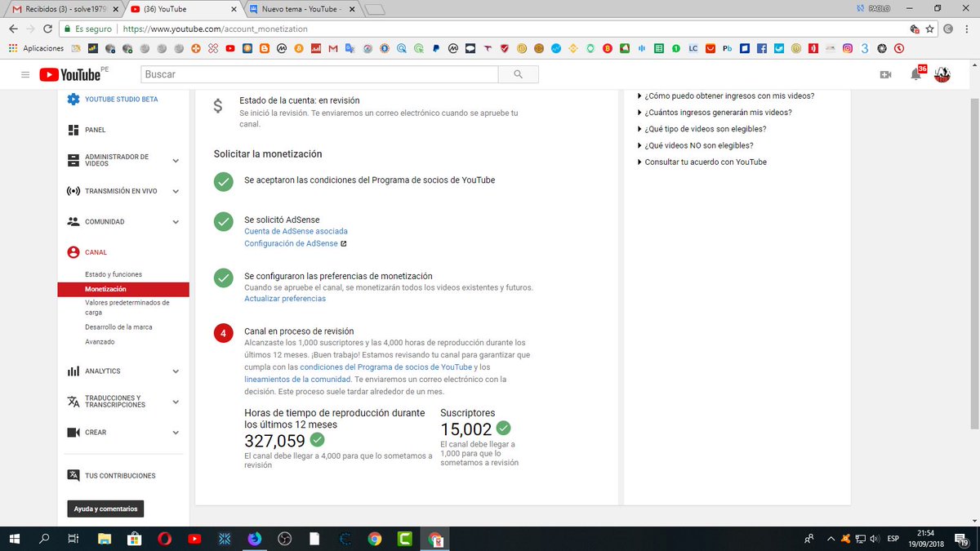Open Windows action center notifications
The width and height of the screenshot is (980, 551).
(x=960, y=538)
